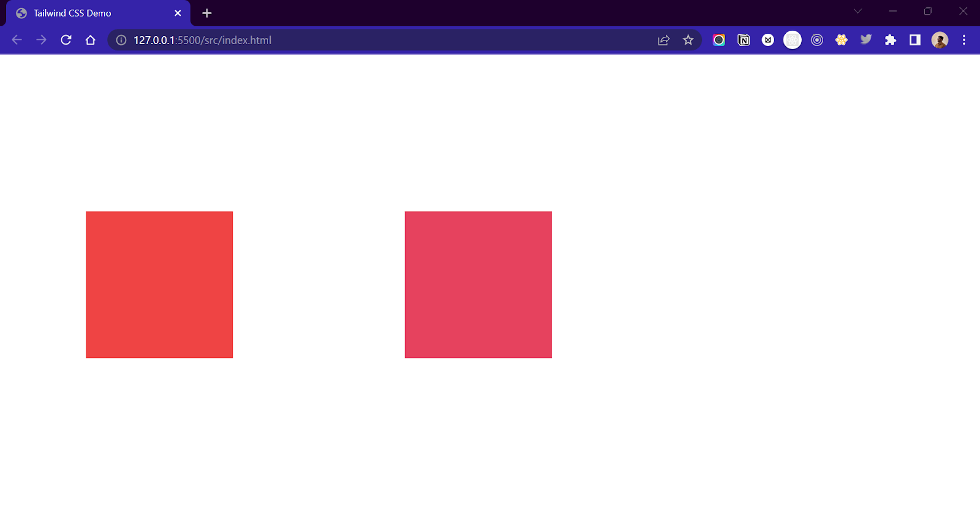Open the Notion web clipper extension

point(744,40)
